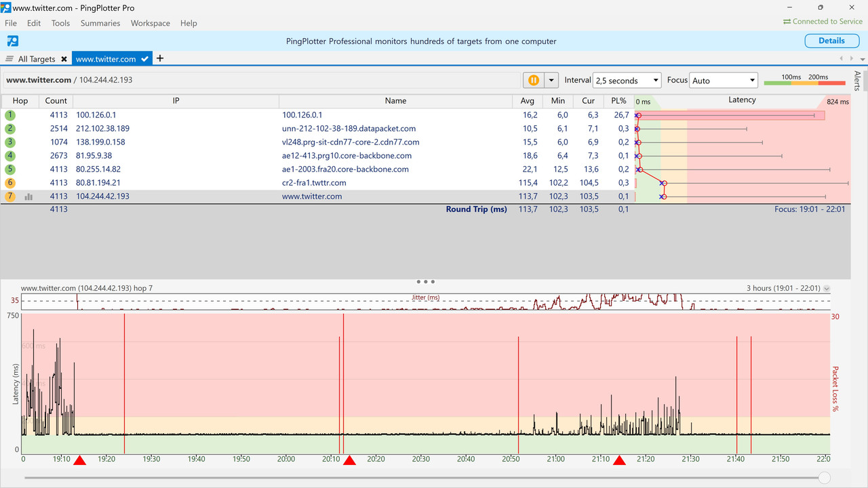This screenshot has width=868, height=488.
Task: Open the Help menu
Action: (x=189, y=23)
